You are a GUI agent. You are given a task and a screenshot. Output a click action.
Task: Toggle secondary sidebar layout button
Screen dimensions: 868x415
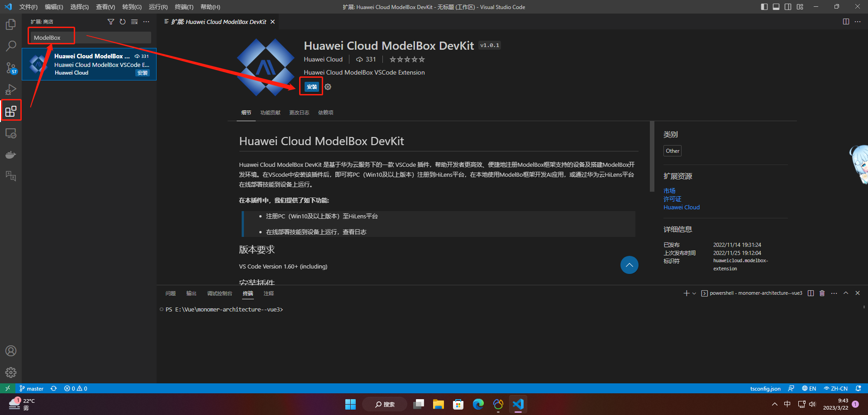tap(788, 7)
